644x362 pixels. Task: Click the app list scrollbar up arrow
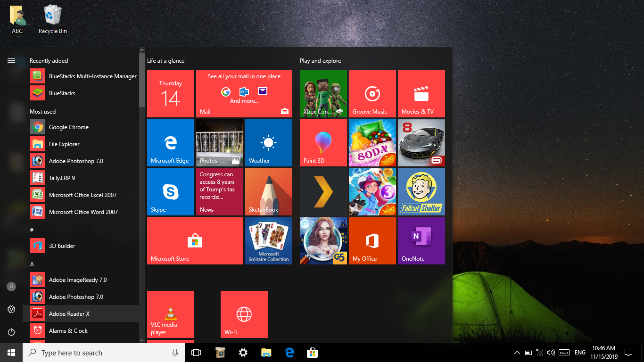coord(142,50)
